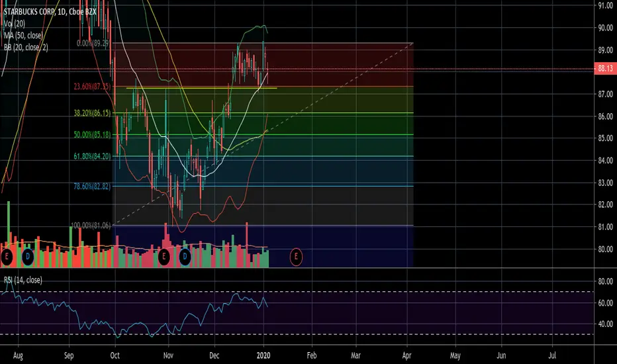The height and width of the screenshot is (364, 617).
Task: Select the BB (20, close, 2) indicator legend
Action: point(26,47)
